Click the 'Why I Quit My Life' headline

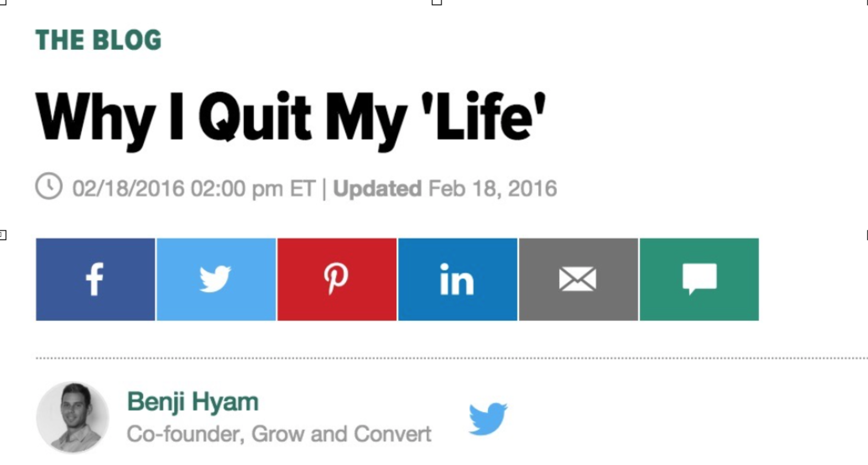(291, 118)
